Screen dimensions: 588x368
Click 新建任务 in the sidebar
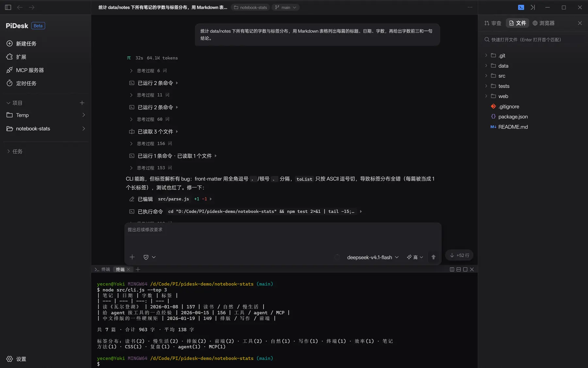click(x=21, y=44)
